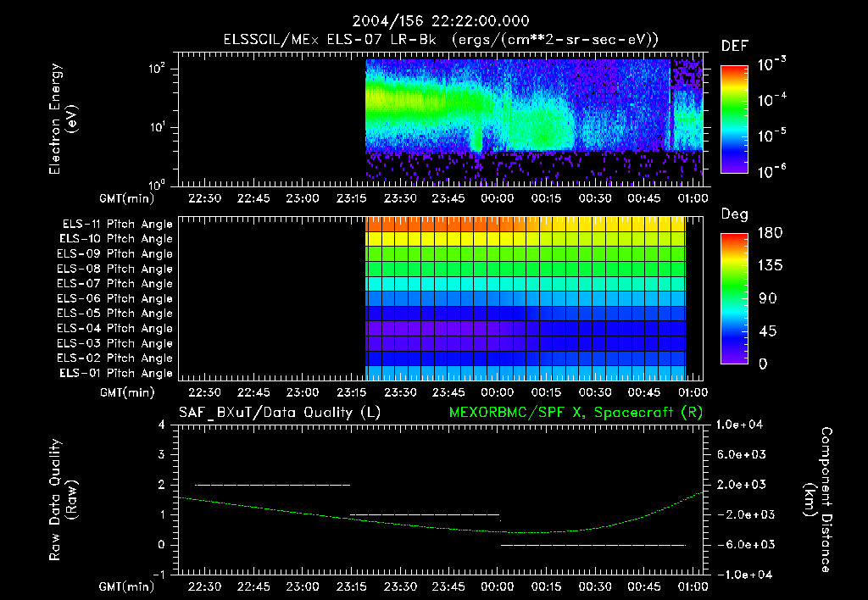The height and width of the screenshot is (600, 868).
Task: Select the ELS-10 Pitch Angle row label
Action: point(115,239)
